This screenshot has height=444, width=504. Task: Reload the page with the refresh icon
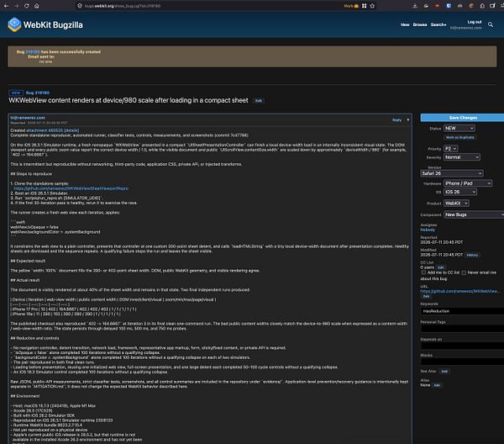click(27, 6)
